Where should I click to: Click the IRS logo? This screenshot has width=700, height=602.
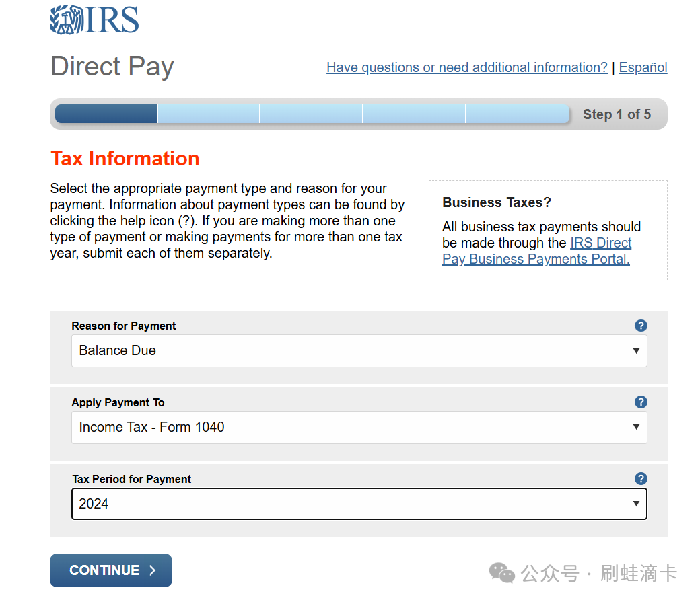pyautogui.click(x=94, y=20)
